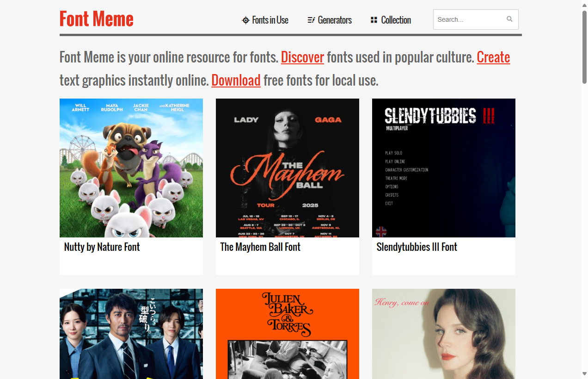Open the Slendytubbies III screenshot thumbnail
Viewport: 588px width, 379px height.
[x=444, y=168]
